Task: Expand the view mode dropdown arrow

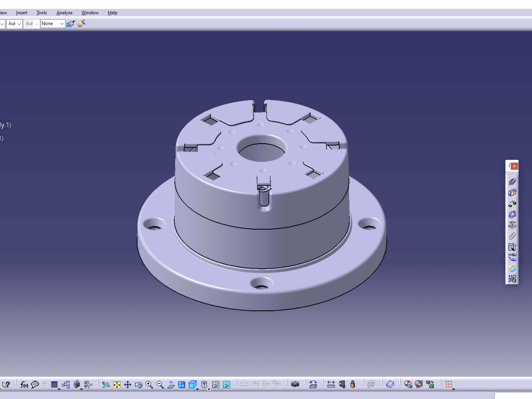Action: click(209, 389)
